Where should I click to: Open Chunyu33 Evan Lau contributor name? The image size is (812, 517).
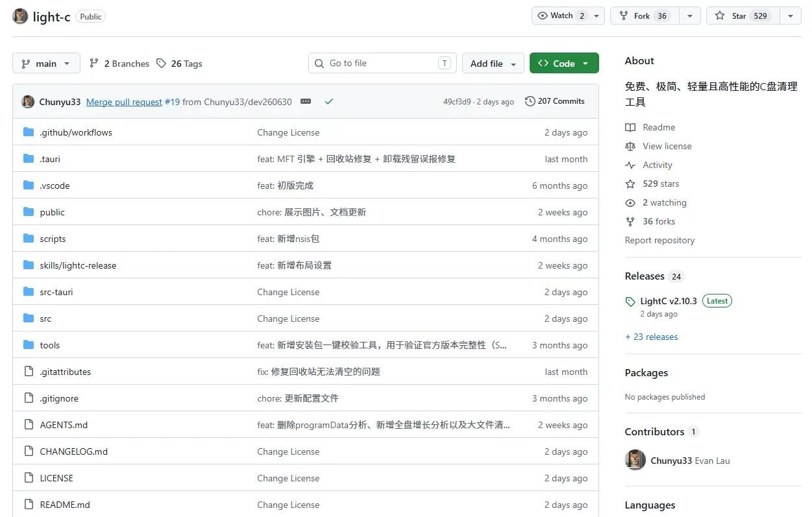(690, 461)
